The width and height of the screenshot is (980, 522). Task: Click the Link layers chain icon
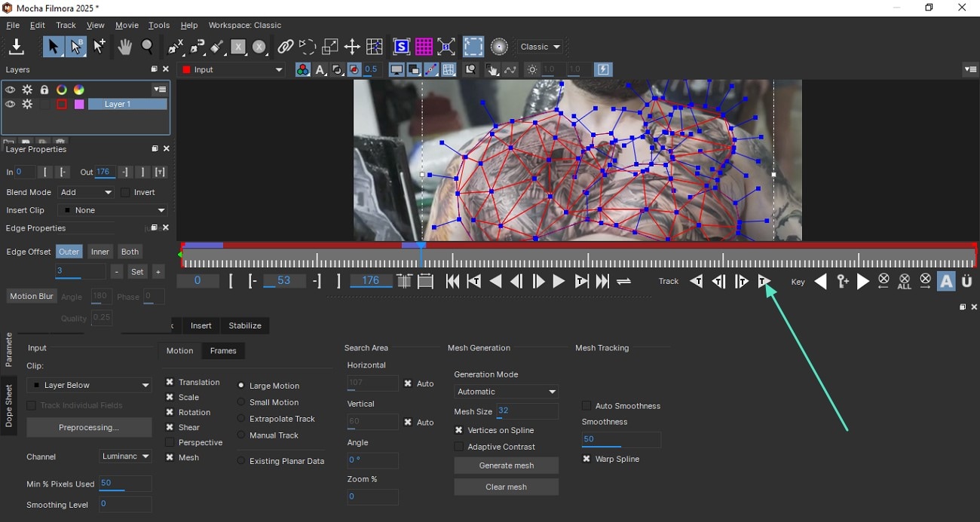[285, 47]
